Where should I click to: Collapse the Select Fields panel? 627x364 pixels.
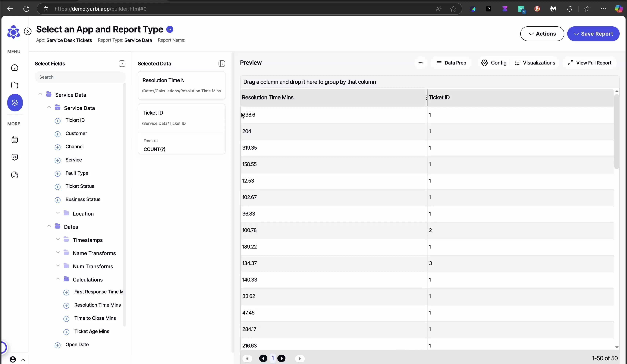[x=122, y=64]
